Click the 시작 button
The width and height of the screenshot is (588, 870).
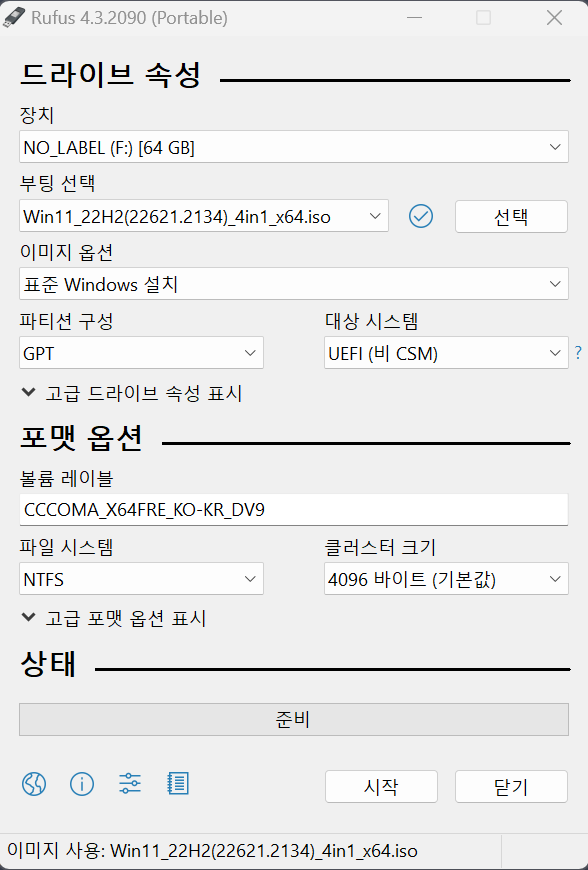(381, 786)
